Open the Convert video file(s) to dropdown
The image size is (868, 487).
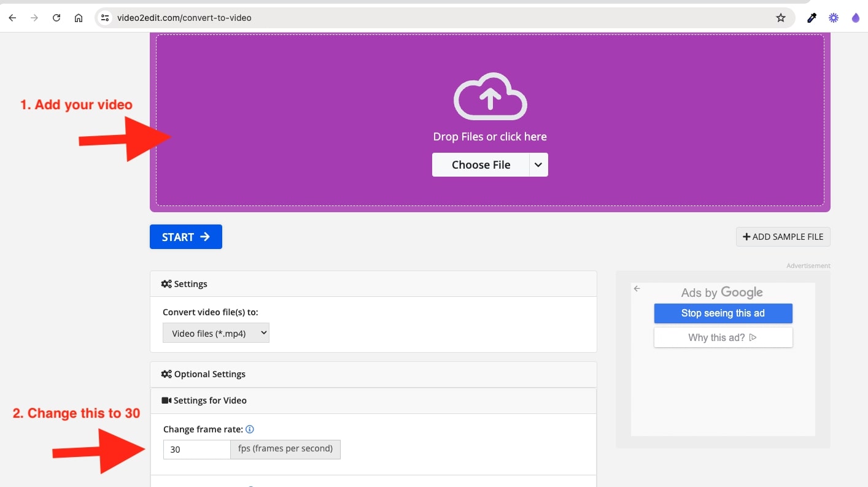pos(216,333)
